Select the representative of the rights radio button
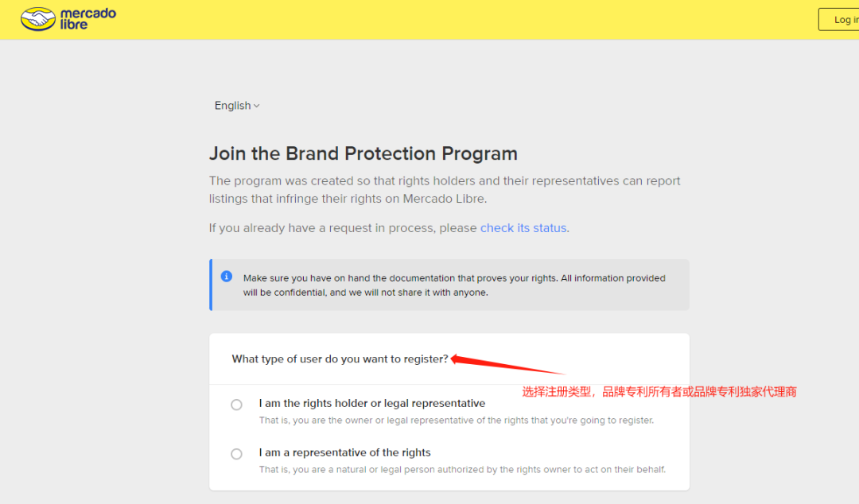859x504 pixels. (236, 454)
